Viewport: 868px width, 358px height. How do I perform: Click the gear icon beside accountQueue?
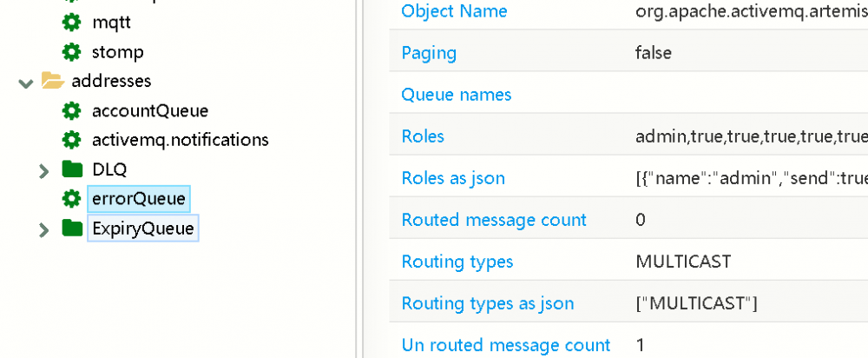[72, 111]
